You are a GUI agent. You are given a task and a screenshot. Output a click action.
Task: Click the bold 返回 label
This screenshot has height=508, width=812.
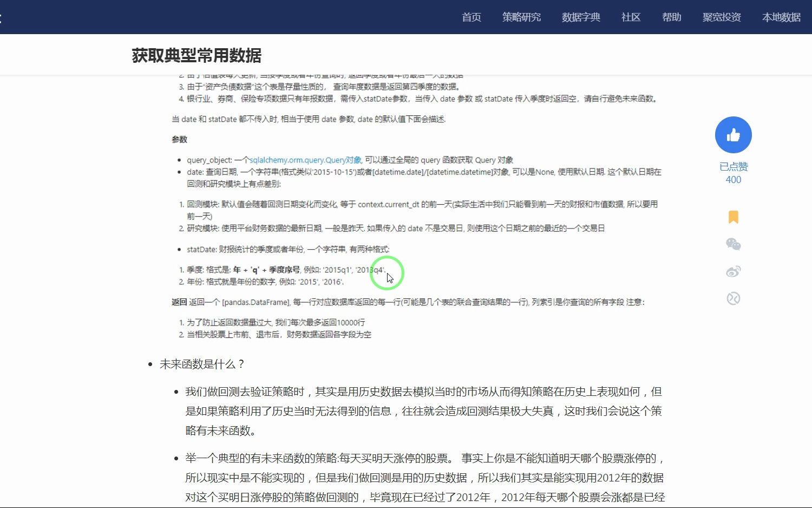click(x=179, y=302)
